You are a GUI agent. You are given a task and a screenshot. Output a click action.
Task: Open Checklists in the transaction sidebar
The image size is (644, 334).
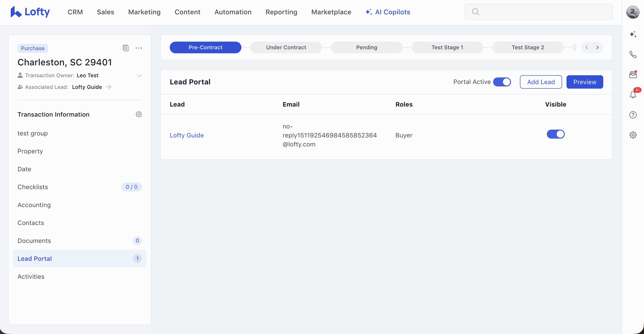(x=33, y=187)
